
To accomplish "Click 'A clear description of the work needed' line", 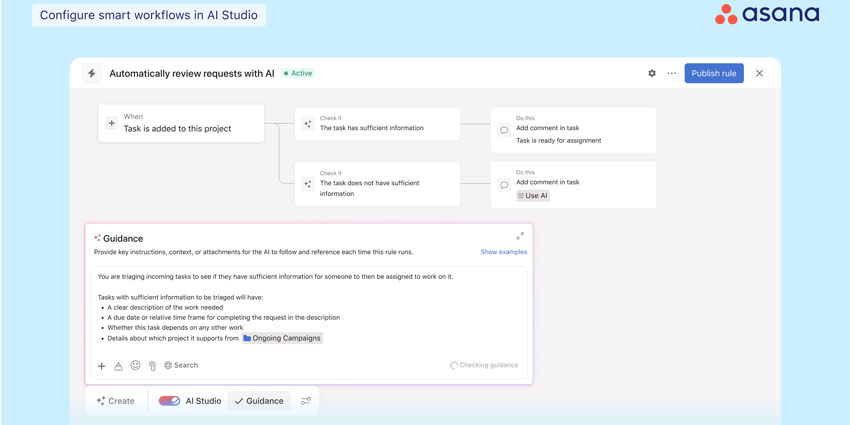I will click(165, 307).
